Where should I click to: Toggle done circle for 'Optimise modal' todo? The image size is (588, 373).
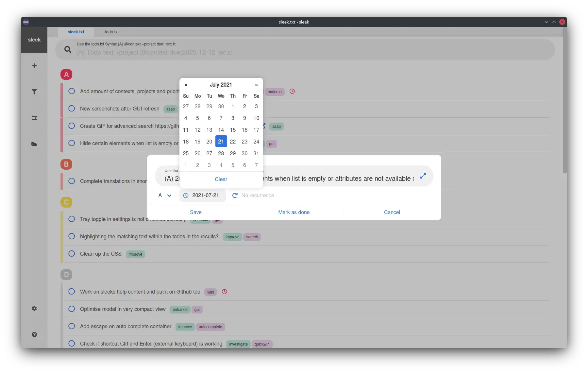[x=72, y=309]
